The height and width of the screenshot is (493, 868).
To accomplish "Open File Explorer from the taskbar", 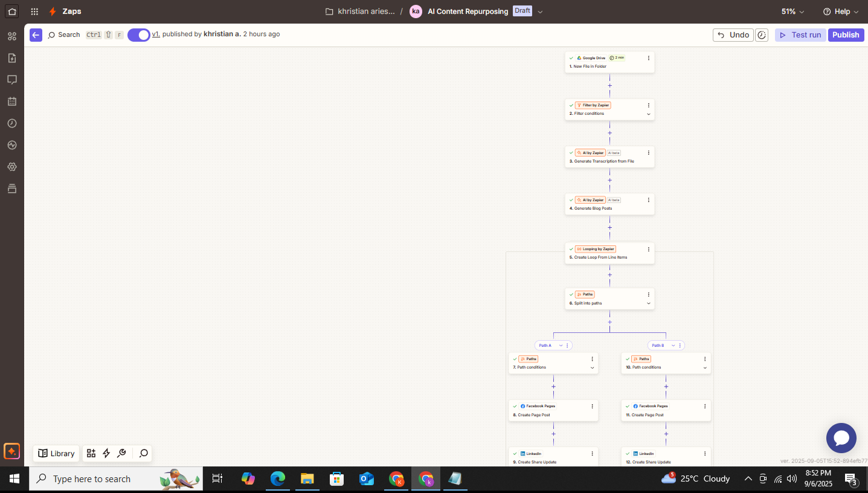I will 307,478.
